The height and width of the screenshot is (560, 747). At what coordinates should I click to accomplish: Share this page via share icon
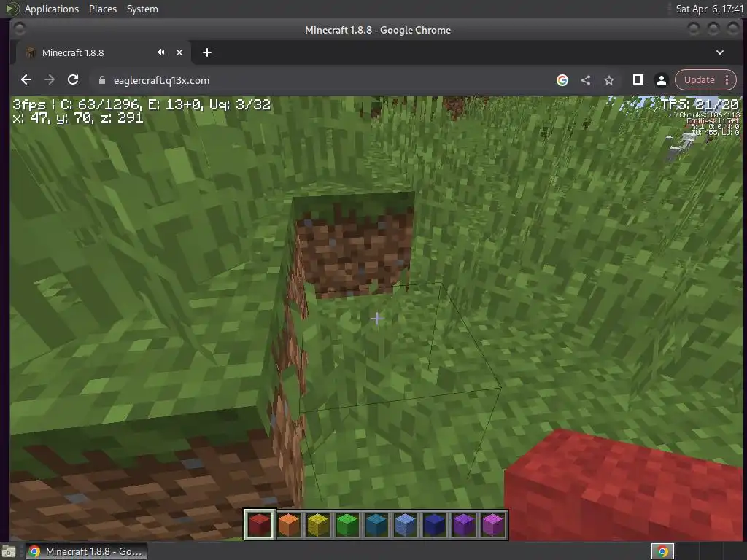(586, 80)
